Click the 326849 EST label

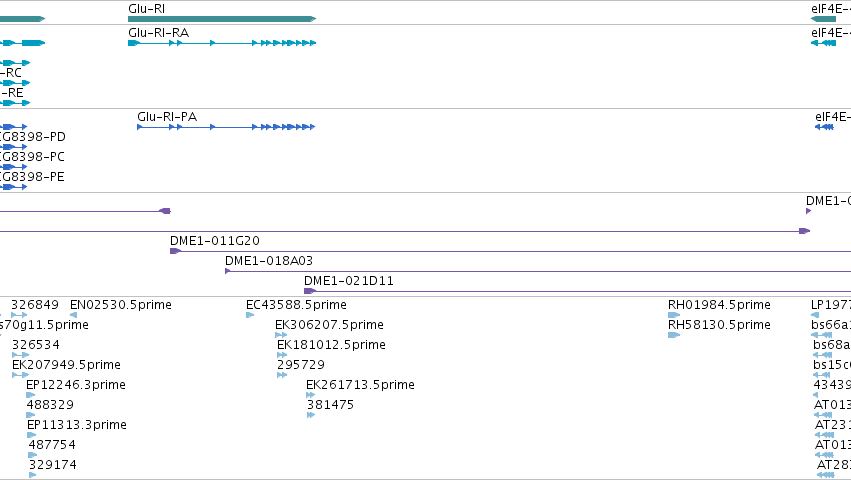[35, 305]
